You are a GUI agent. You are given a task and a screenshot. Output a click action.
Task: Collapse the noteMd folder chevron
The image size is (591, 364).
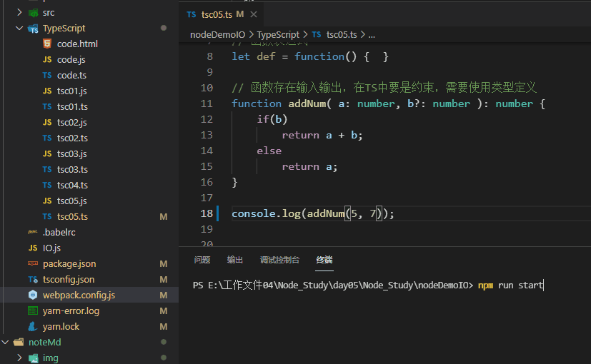5,342
